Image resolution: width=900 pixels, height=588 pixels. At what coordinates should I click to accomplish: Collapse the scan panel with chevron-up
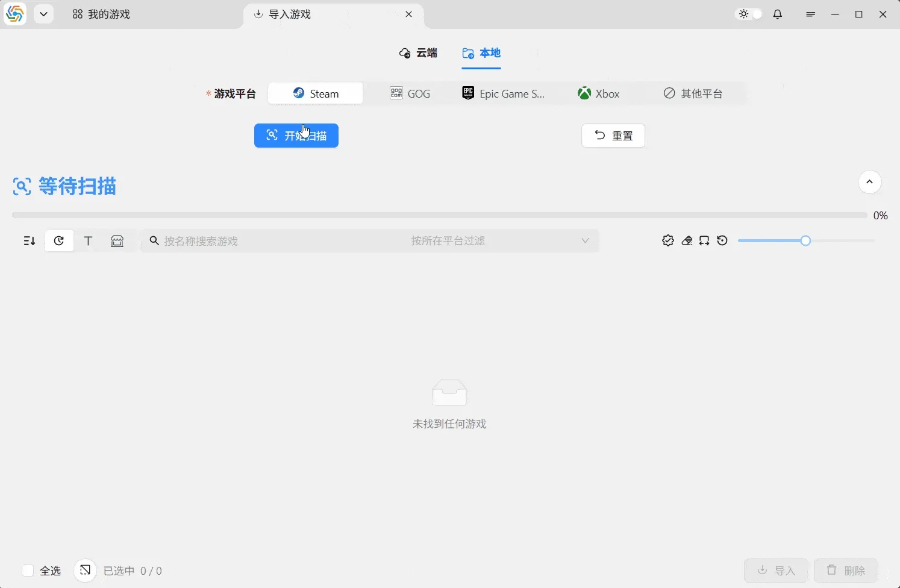[869, 182]
